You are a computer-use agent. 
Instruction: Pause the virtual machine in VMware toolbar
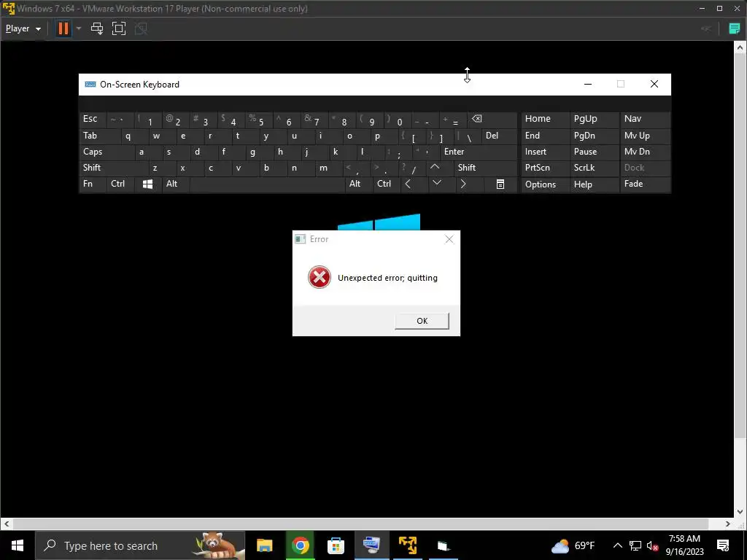pyautogui.click(x=63, y=28)
